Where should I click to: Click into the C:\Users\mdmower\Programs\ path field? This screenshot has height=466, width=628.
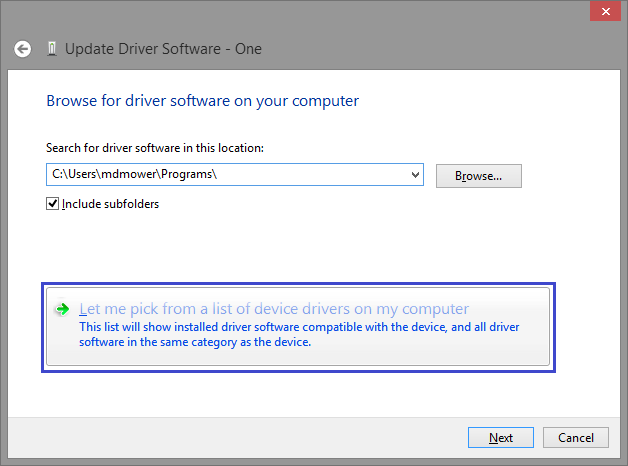coord(228,175)
